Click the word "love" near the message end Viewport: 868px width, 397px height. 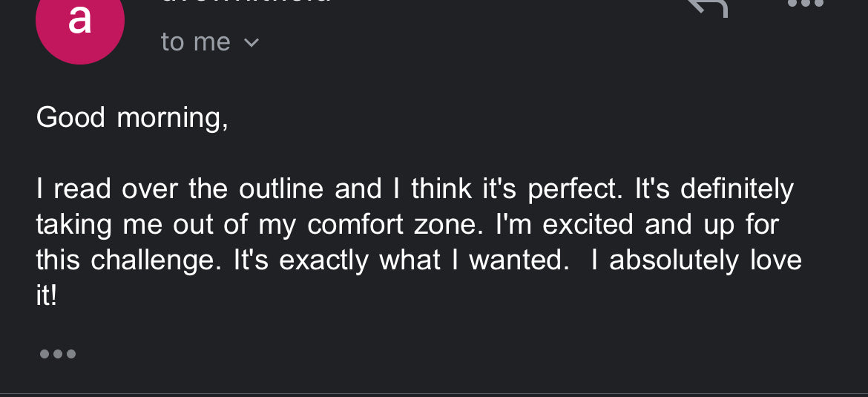(x=776, y=260)
